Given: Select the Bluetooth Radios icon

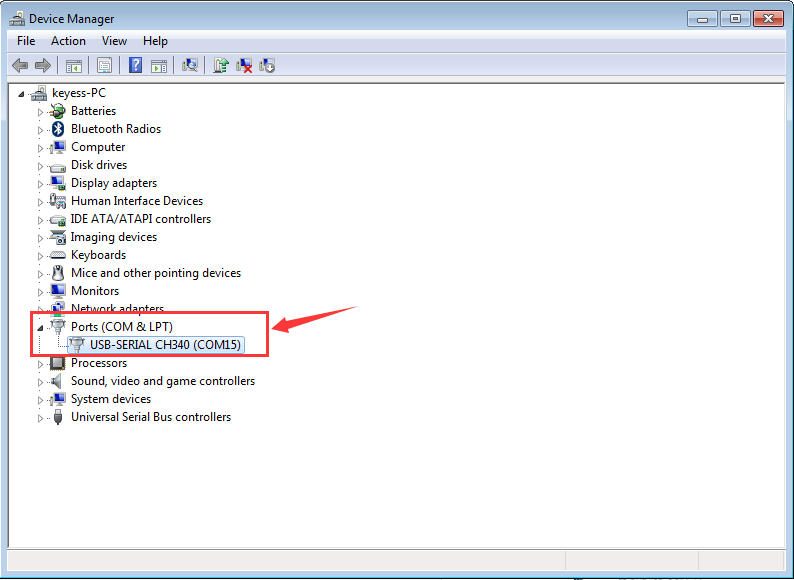Looking at the screenshot, I should point(58,129).
